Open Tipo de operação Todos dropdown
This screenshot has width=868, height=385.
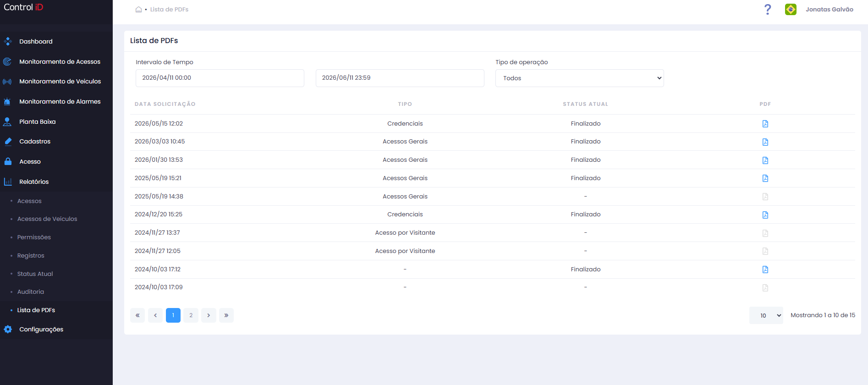579,78
